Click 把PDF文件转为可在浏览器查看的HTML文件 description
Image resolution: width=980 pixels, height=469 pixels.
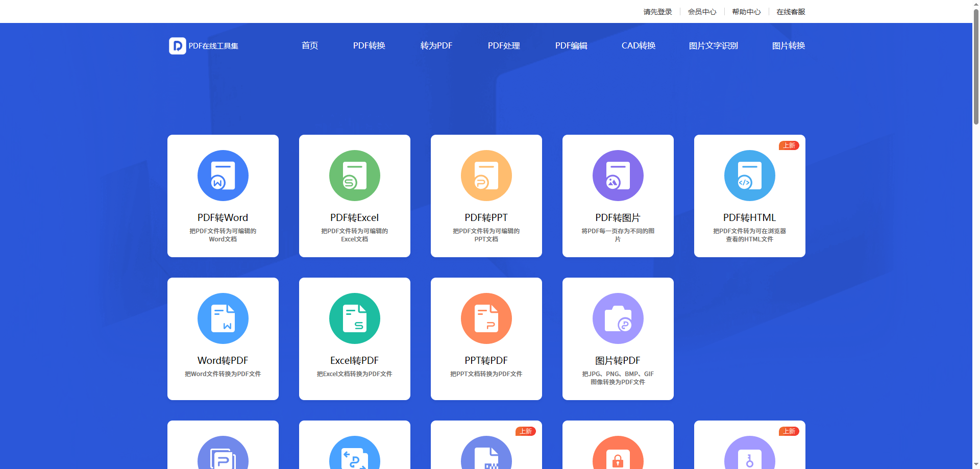pyautogui.click(x=750, y=235)
